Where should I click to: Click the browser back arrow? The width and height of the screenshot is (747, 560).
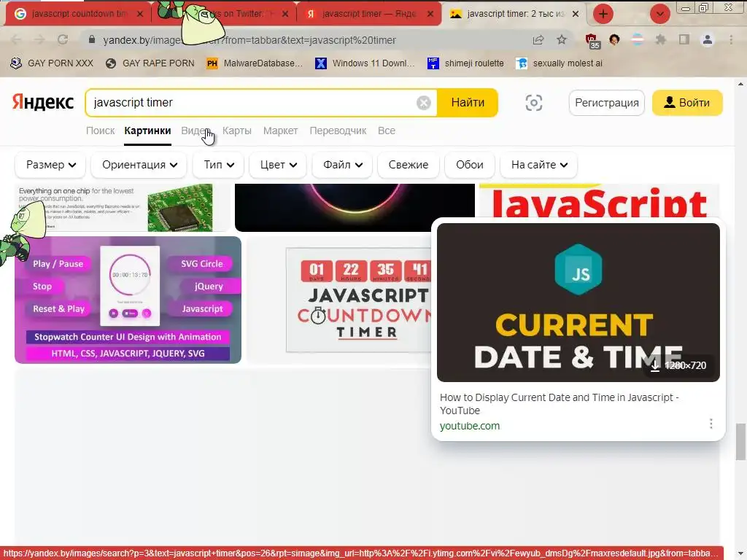pos(16,40)
